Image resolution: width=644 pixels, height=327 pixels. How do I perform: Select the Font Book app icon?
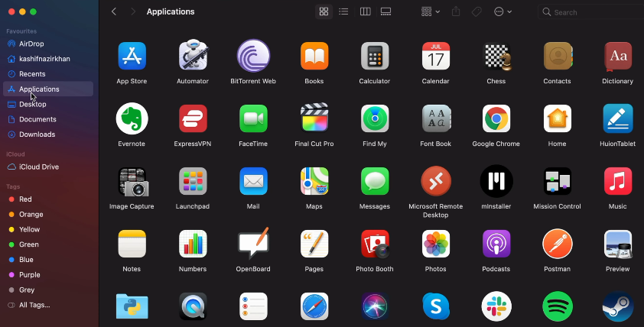436,118
